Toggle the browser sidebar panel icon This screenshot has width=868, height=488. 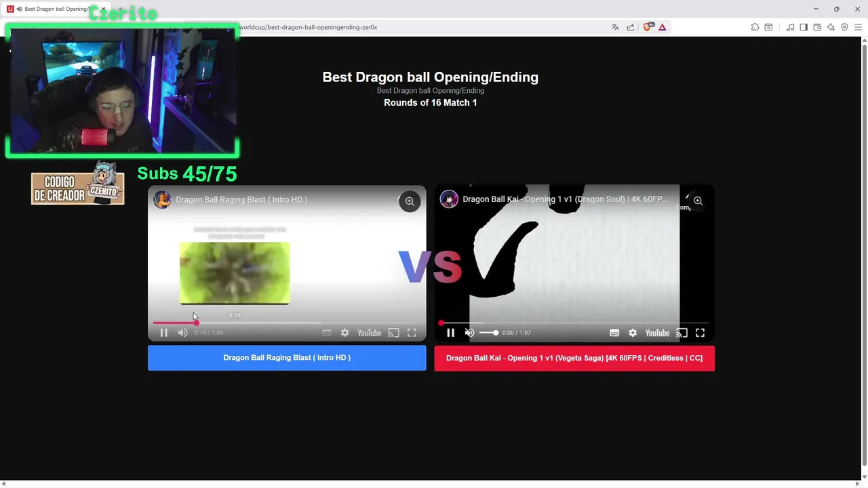click(x=804, y=27)
